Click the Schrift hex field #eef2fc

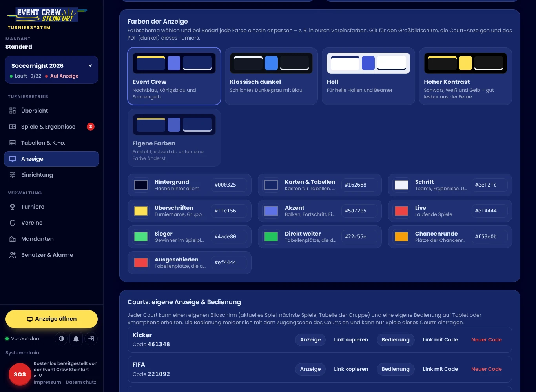(489, 185)
